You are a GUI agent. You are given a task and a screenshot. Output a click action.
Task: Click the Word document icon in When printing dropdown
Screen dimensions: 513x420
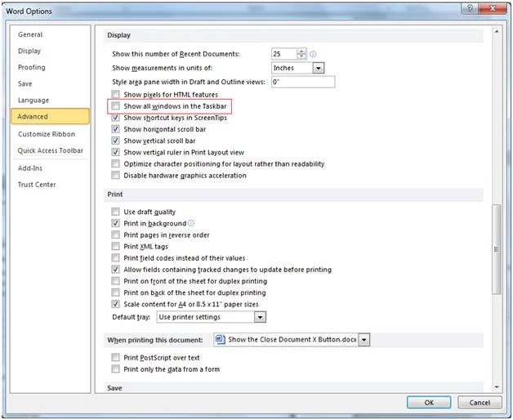[x=220, y=339]
